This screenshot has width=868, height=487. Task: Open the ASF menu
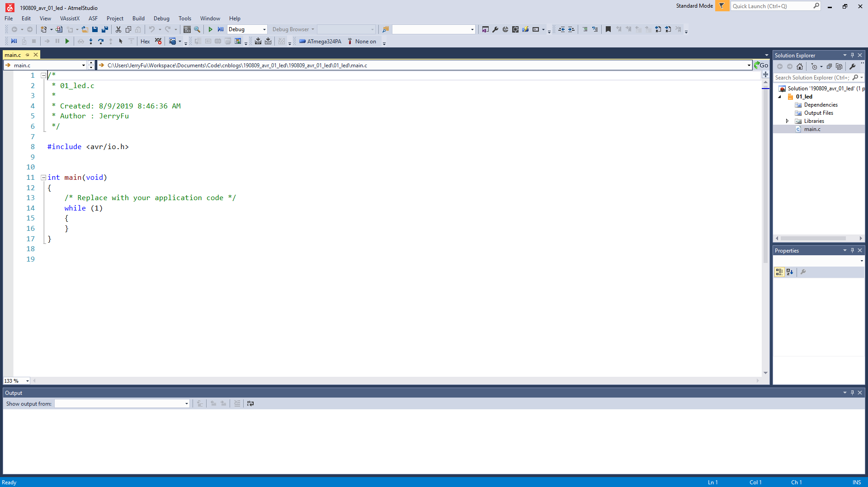pos(93,19)
